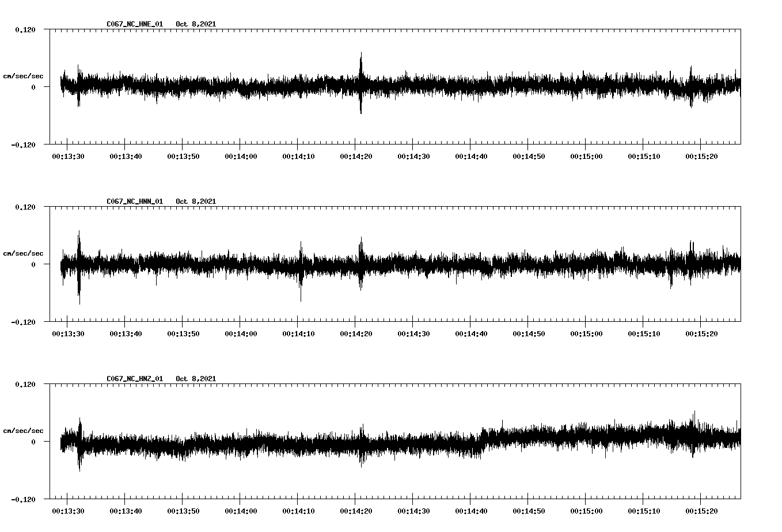Click the first spike near 00:13:32 on HNZ trace
Screen dimensions: 782x532
click(x=79, y=444)
